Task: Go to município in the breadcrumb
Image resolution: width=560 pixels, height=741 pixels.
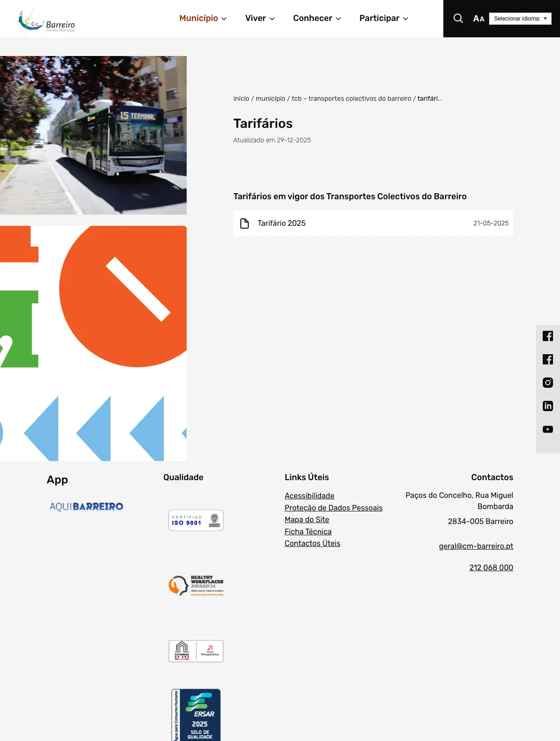Action: point(271,98)
